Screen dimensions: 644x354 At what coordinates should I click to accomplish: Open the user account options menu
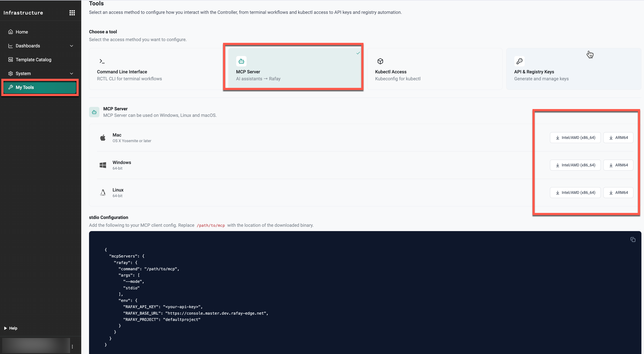(x=72, y=346)
